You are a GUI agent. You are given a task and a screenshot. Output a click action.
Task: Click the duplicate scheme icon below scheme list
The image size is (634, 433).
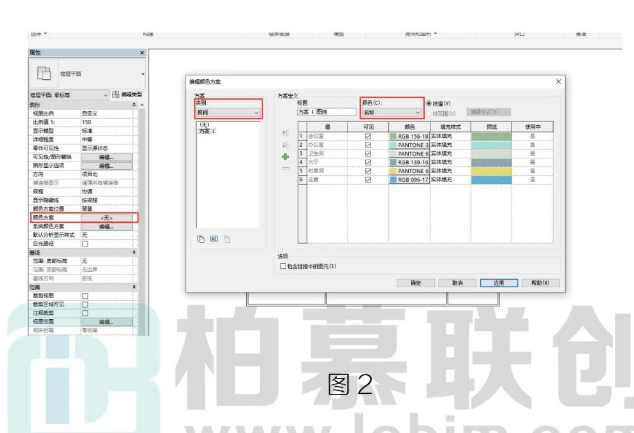[201, 239]
